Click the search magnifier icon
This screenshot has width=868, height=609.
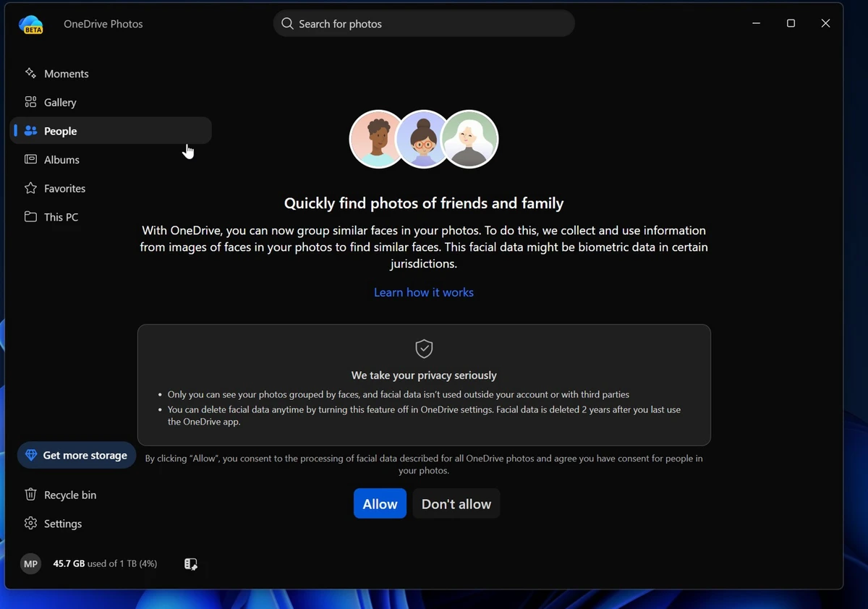click(x=287, y=24)
